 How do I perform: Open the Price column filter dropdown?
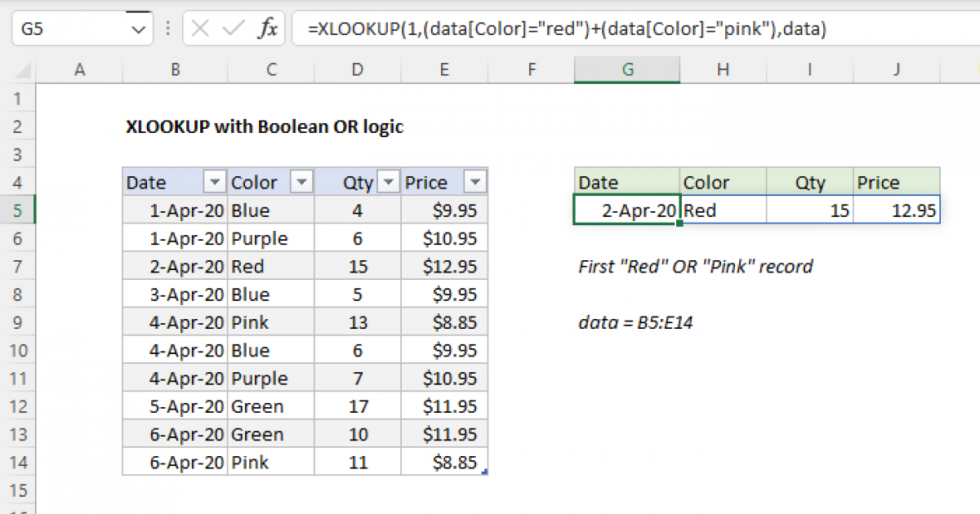click(474, 182)
